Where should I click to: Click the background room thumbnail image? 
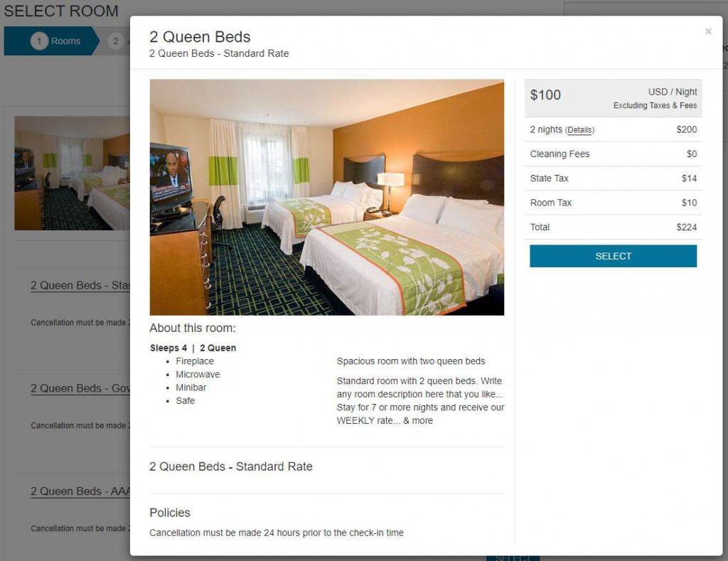tap(72, 173)
